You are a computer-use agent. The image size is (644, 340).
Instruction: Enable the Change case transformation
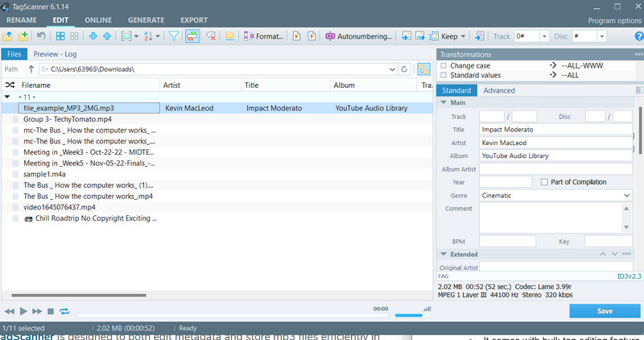point(444,64)
